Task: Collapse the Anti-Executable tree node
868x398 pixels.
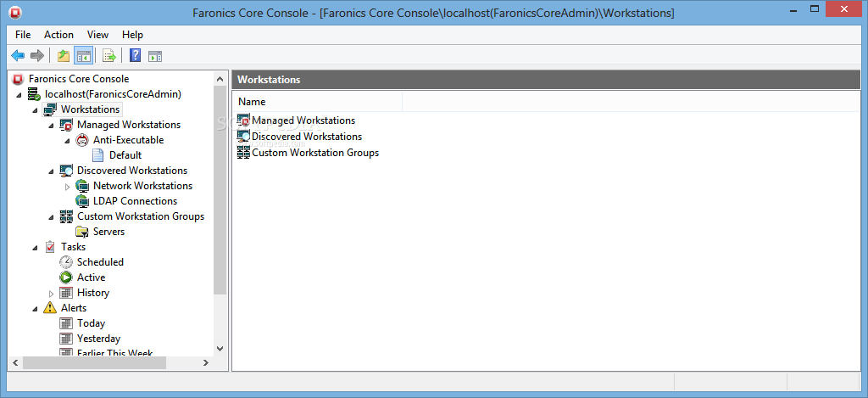Action: 68,141
